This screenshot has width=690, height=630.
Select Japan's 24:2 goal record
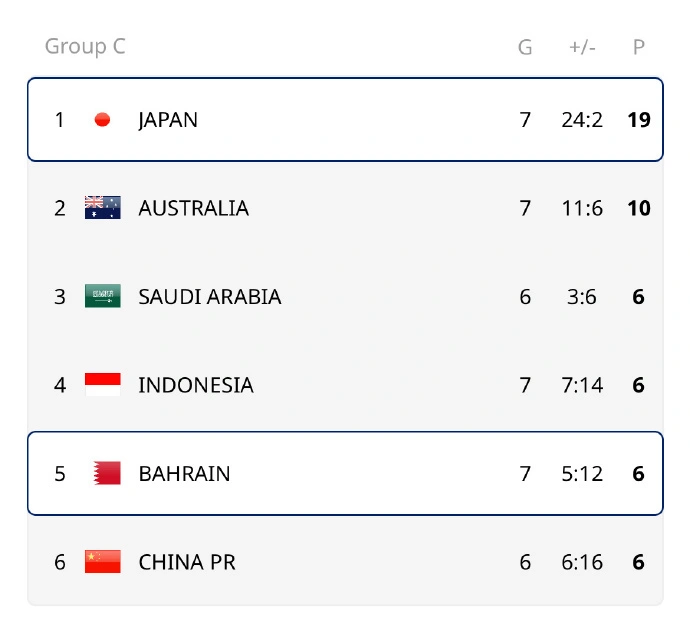(582, 120)
